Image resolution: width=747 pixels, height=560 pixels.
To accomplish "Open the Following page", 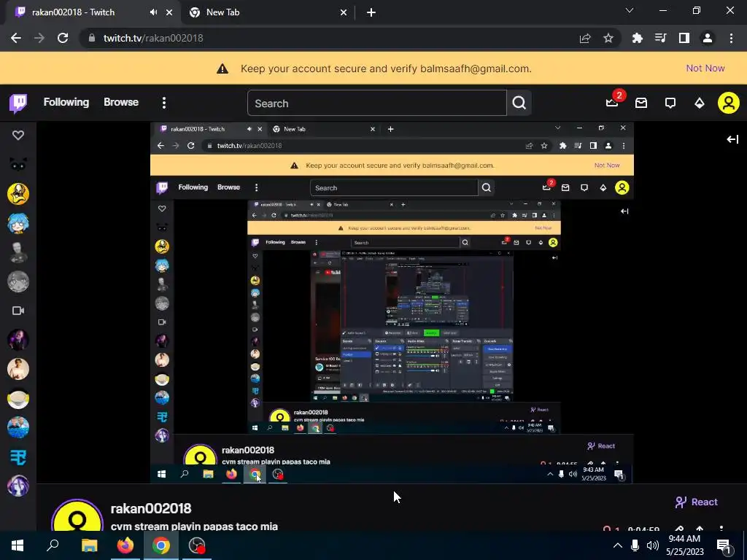I will tap(66, 102).
